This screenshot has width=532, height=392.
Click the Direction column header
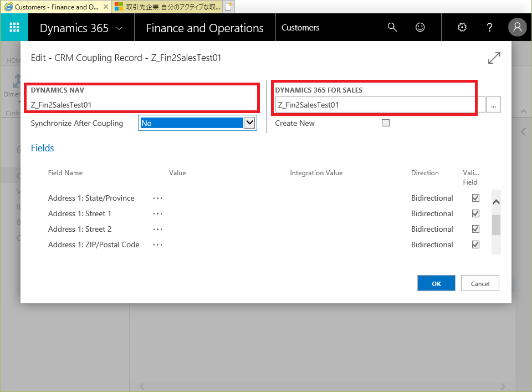pyautogui.click(x=425, y=173)
